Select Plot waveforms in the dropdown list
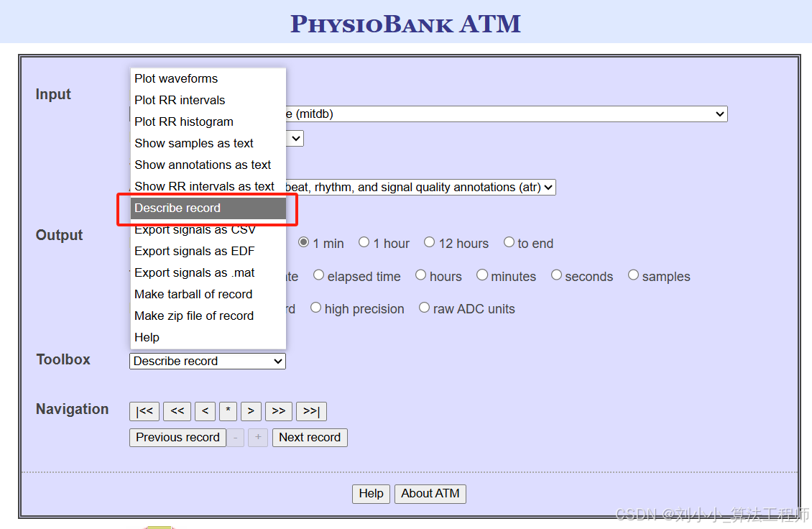 click(208, 78)
